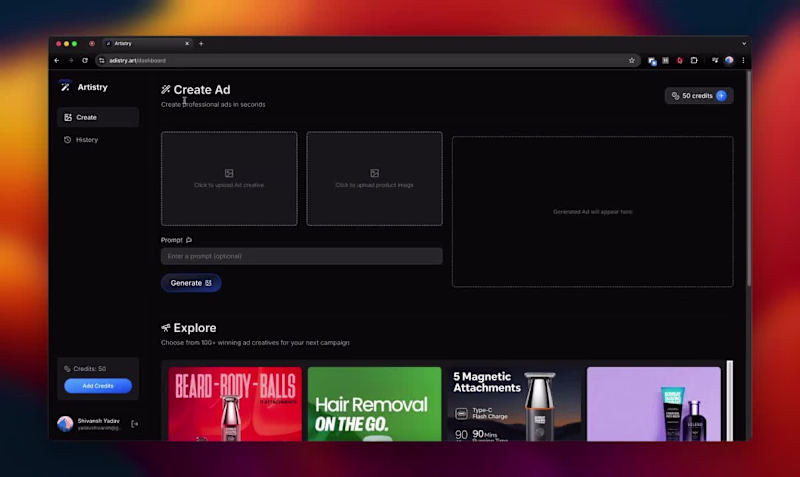Open the Beard-Body-Balls ad thumbnail

pos(235,404)
